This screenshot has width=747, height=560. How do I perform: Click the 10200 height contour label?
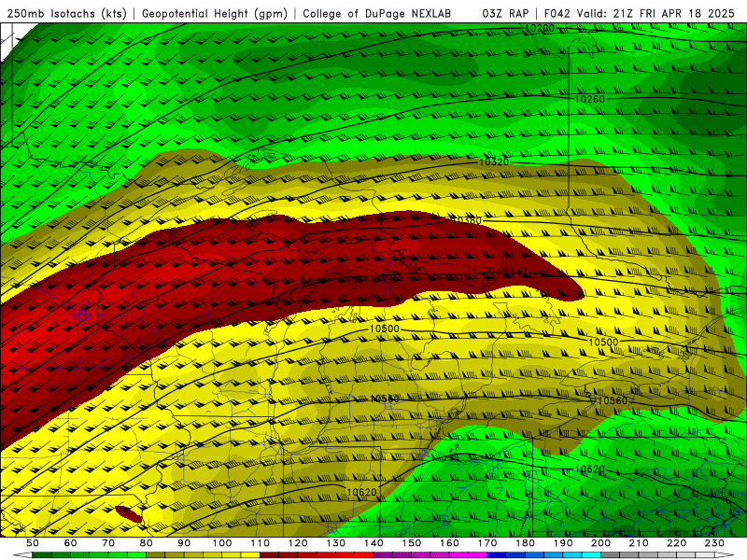click(540, 29)
